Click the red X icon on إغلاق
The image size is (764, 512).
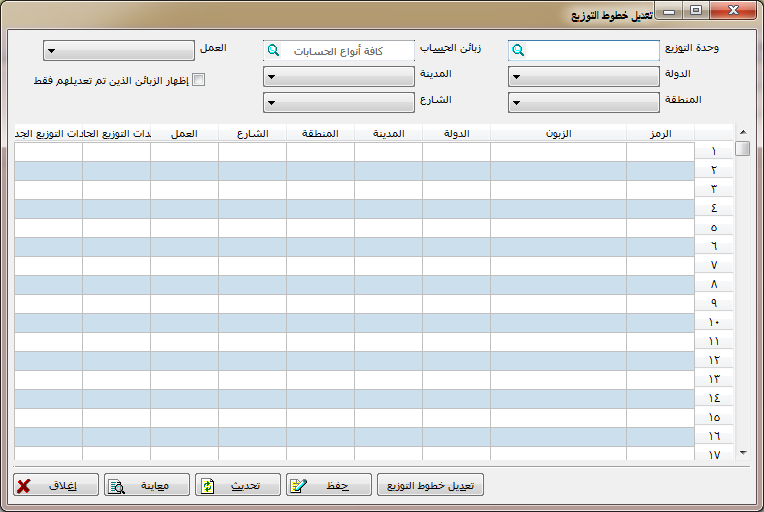pyautogui.click(x=23, y=487)
